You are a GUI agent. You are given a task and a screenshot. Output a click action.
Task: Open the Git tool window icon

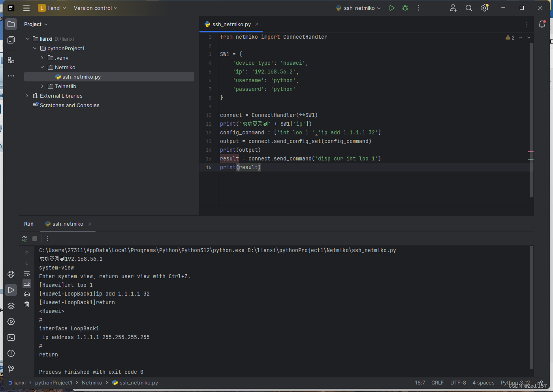pos(11,369)
